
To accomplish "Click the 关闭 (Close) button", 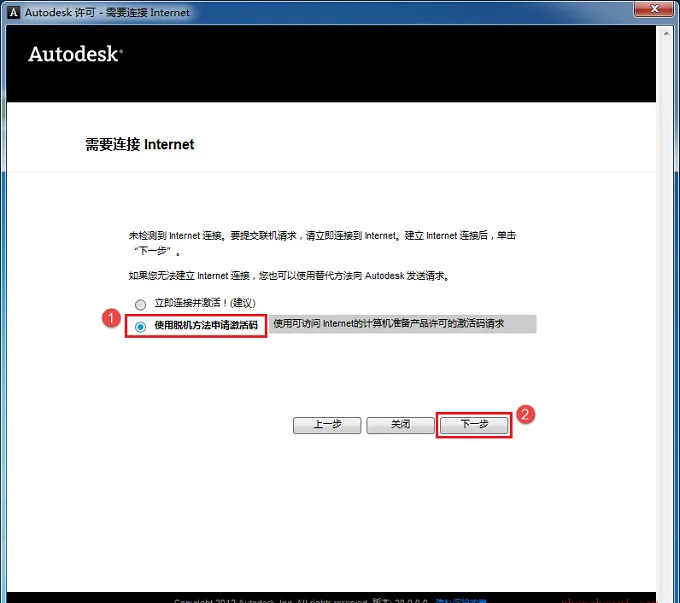I will pyautogui.click(x=400, y=425).
